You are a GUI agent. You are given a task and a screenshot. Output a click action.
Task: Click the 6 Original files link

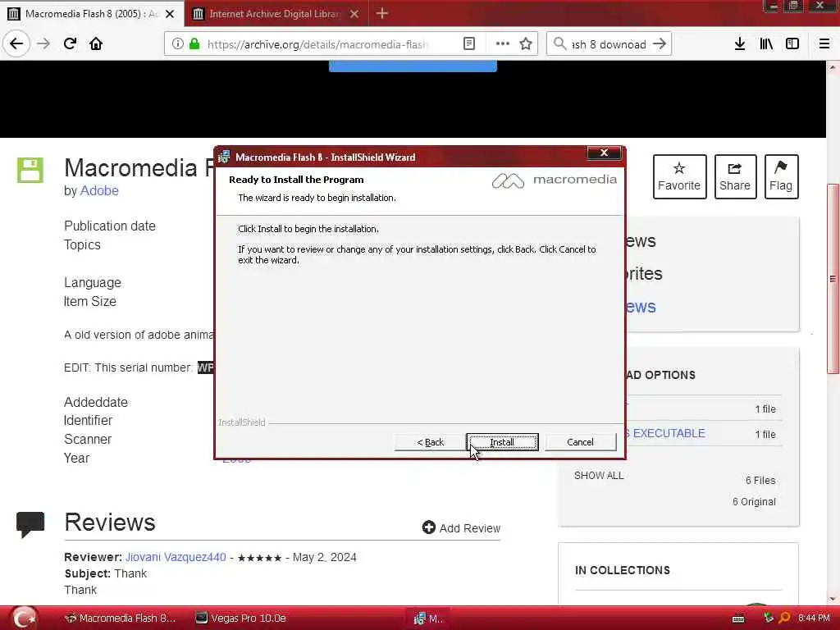pos(755,502)
